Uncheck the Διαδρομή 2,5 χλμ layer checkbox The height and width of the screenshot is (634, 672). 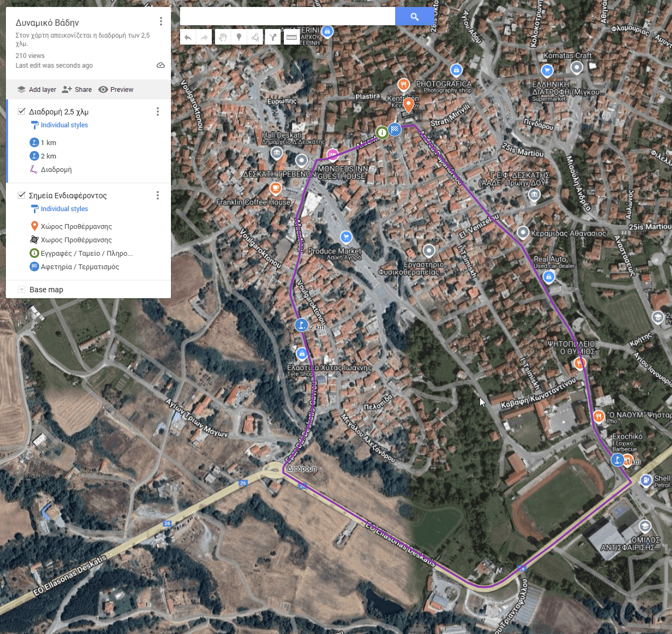click(22, 111)
